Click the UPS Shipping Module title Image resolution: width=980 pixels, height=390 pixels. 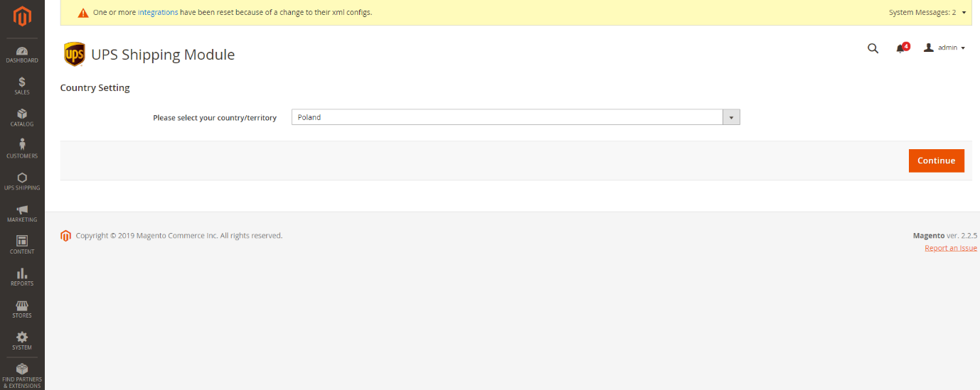pyautogui.click(x=163, y=55)
